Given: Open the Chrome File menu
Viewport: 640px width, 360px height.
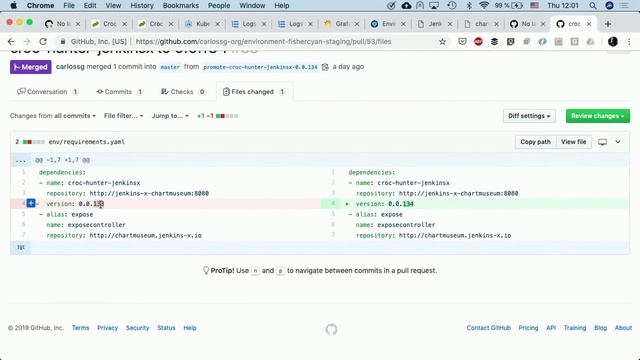Looking at the screenshot, I should pyautogui.click(x=69, y=5).
